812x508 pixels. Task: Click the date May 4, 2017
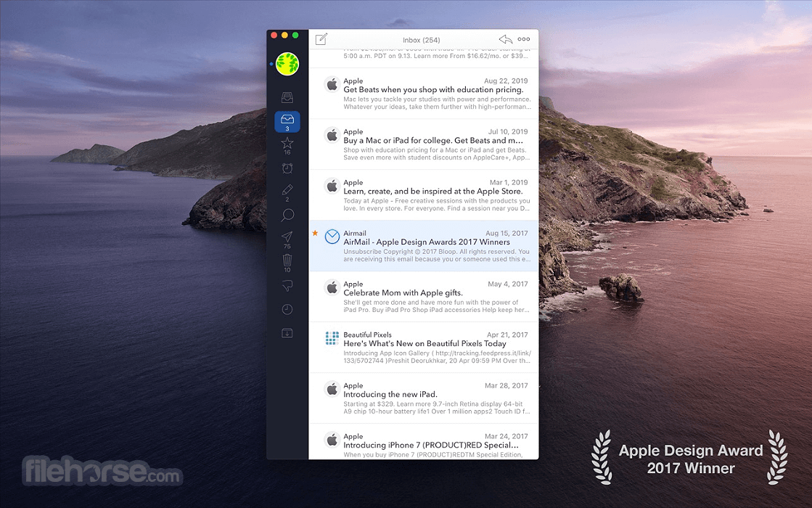click(507, 284)
